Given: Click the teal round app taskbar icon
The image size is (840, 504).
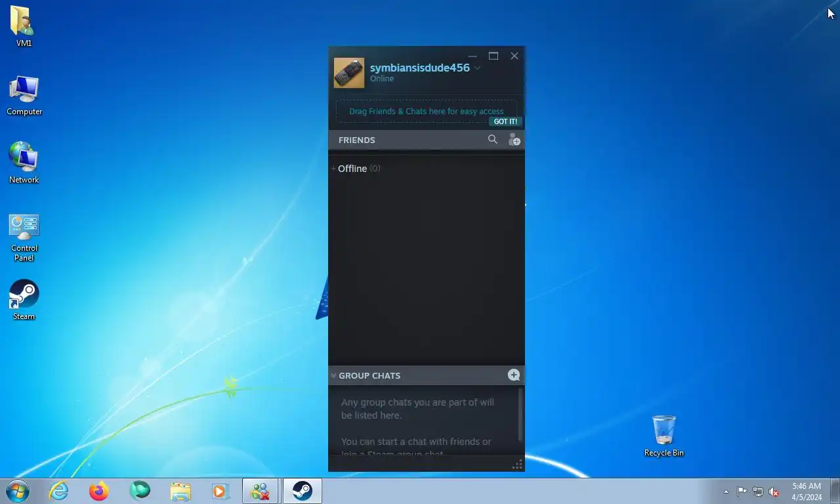Looking at the screenshot, I should coord(140,491).
